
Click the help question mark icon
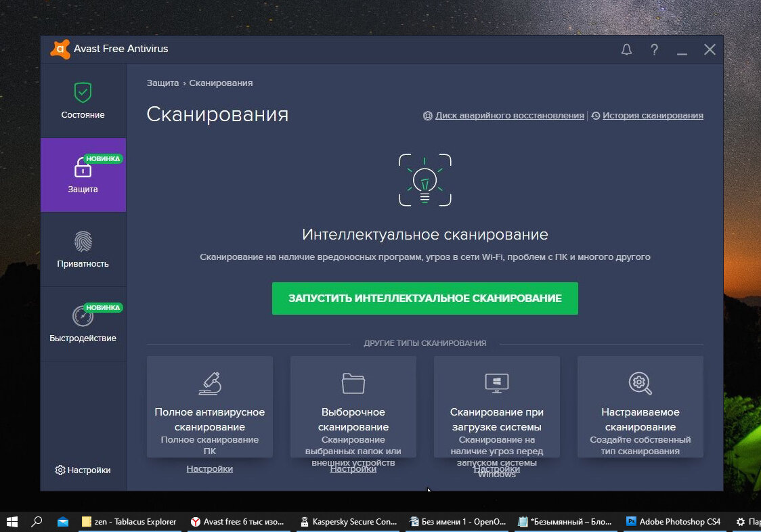[654, 49]
